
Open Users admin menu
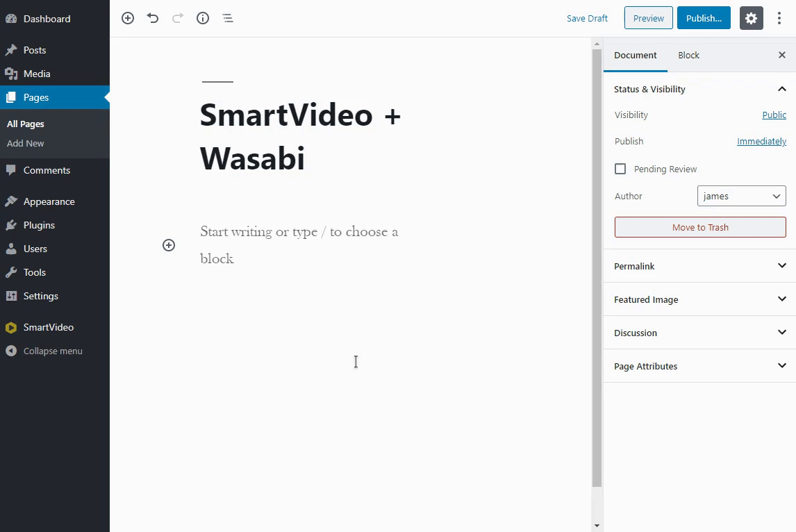tap(55, 249)
